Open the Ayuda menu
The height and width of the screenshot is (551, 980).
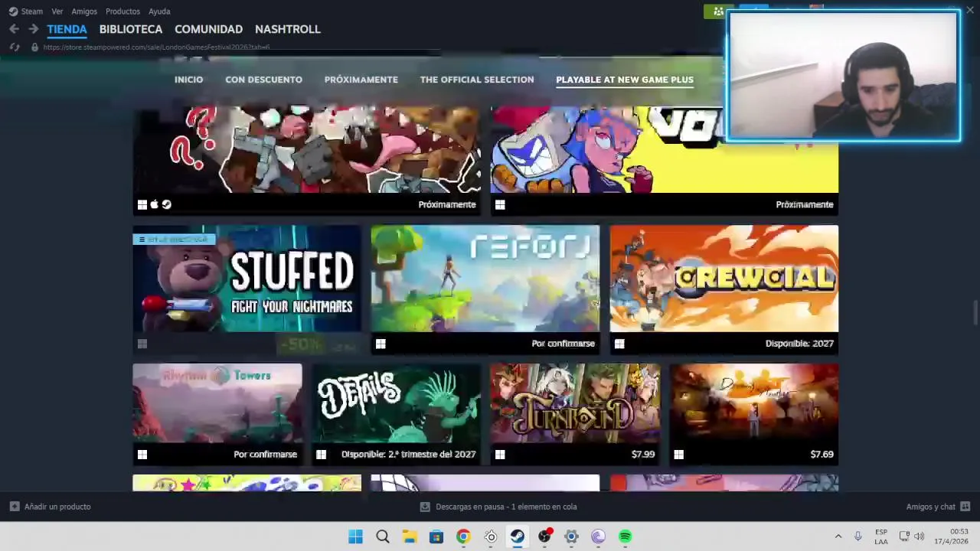pos(159,11)
